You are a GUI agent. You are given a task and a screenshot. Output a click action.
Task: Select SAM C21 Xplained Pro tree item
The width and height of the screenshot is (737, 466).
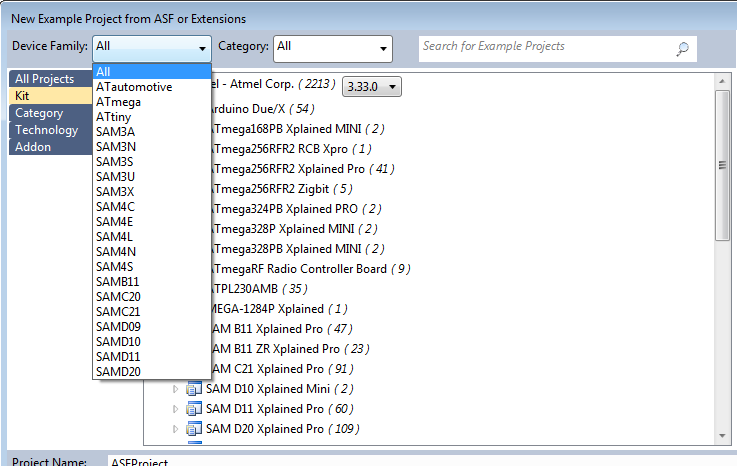[282, 369]
